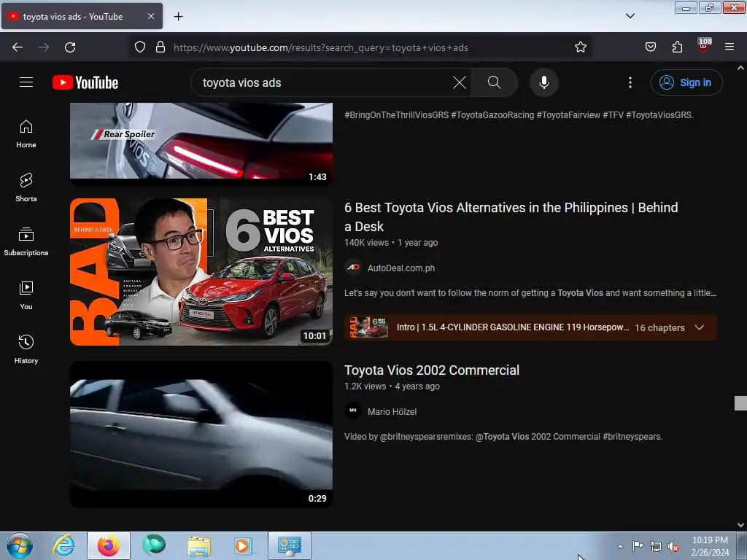Play the Vios 2002 Commercial thumbnail

[x=201, y=435]
